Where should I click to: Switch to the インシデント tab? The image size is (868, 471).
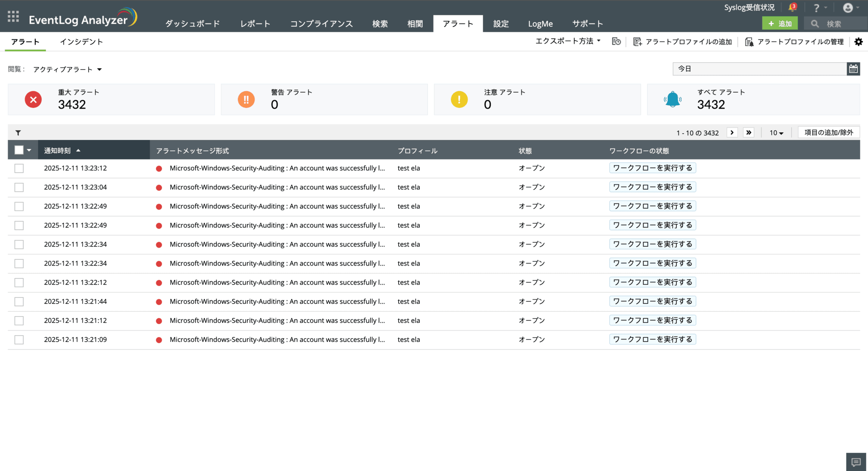pyautogui.click(x=81, y=42)
